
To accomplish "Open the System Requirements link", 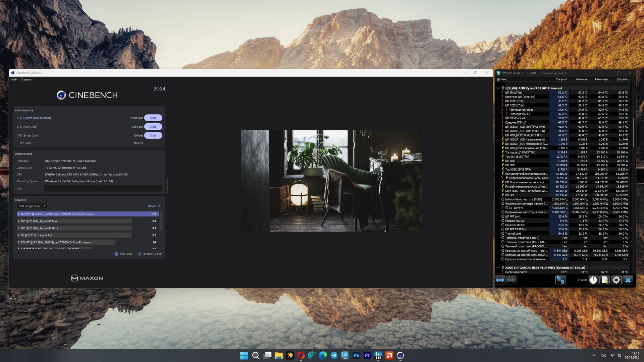I will pyautogui.click(x=37, y=118).
